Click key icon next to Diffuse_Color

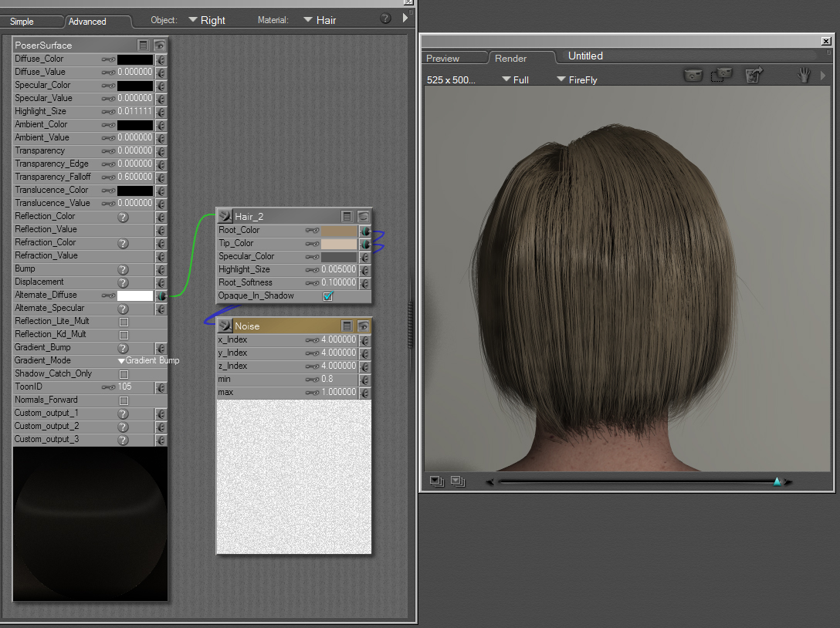coord(108,59)
